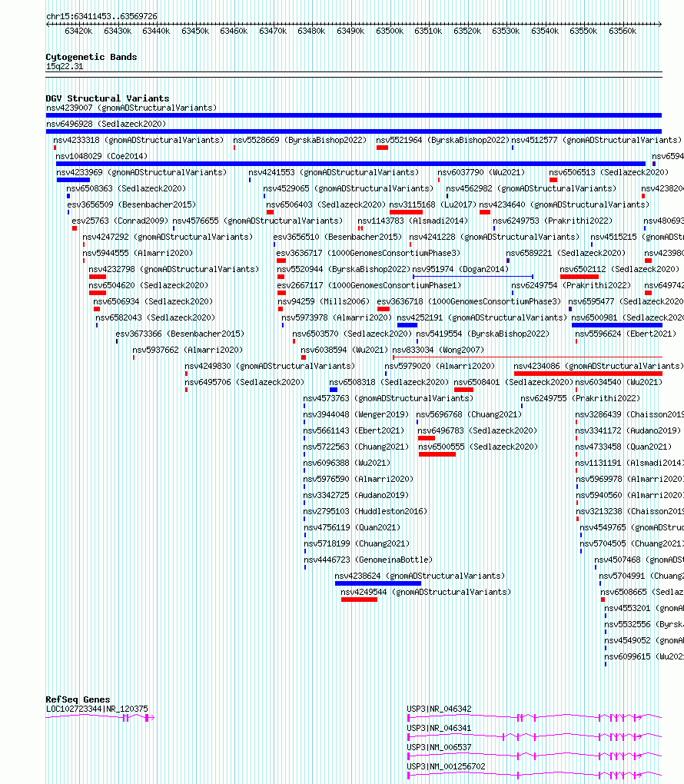
Task: Open the nsv3944048 (Wenger2019) label
Action: click(356, 415)
